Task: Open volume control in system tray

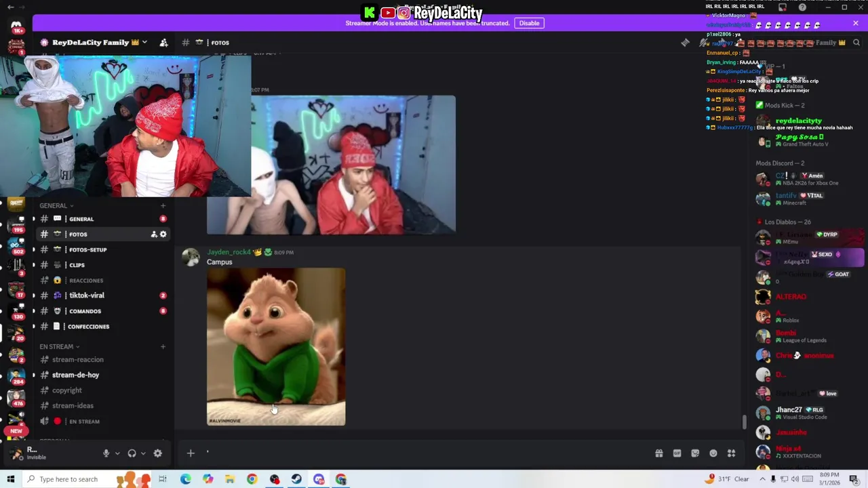Action: 795,479
